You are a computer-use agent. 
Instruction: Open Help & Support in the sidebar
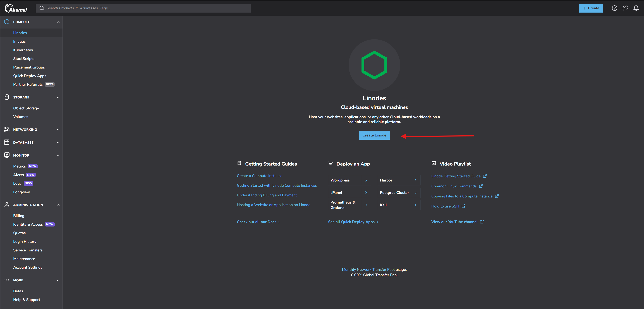(x=27, y=299)
